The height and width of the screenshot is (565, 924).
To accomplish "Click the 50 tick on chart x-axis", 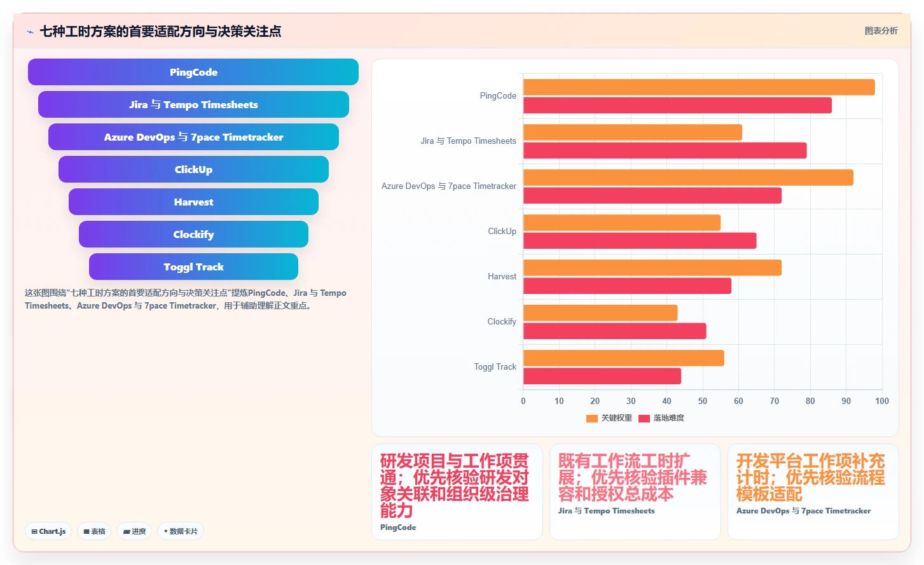I will (703, 401).
